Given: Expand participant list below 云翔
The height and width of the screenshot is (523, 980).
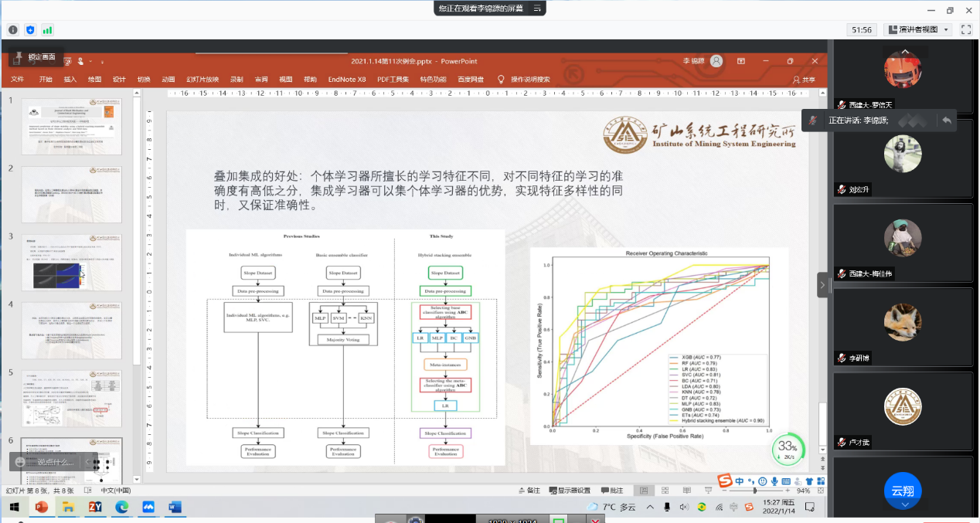Looking at the screenshot, I should point(903,505).
